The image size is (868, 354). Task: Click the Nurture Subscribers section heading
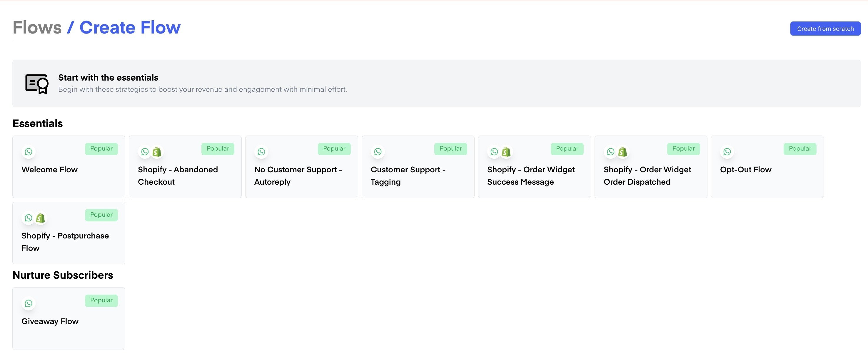(x=63, y=275)
